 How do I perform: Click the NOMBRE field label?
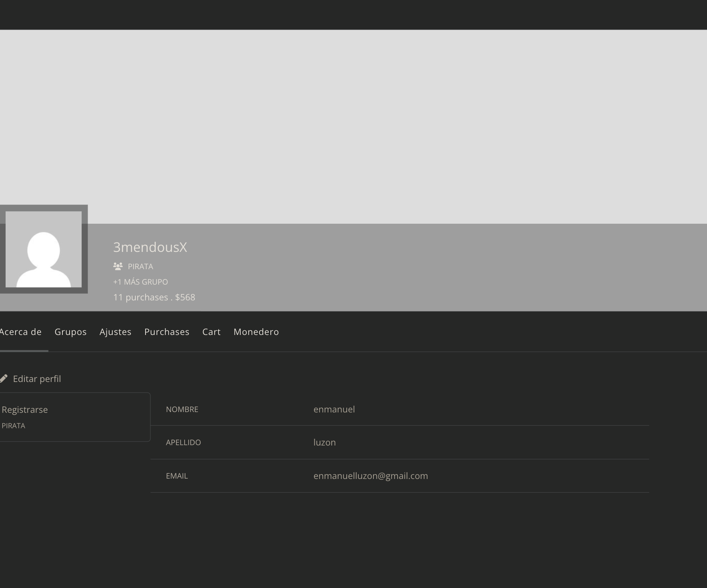[182, 409]
